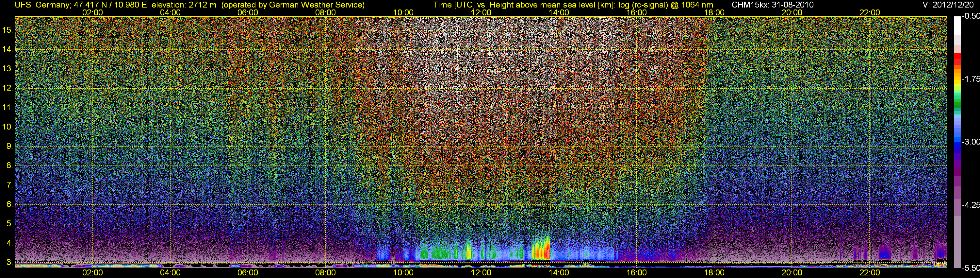Click the white segment of the color scale

957,26
